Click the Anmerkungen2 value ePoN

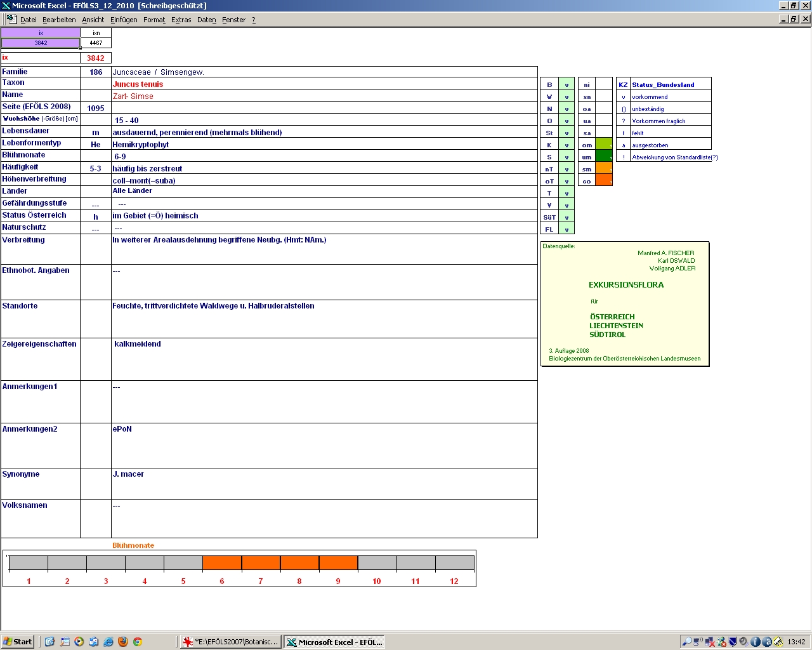[x=122, y=429]
